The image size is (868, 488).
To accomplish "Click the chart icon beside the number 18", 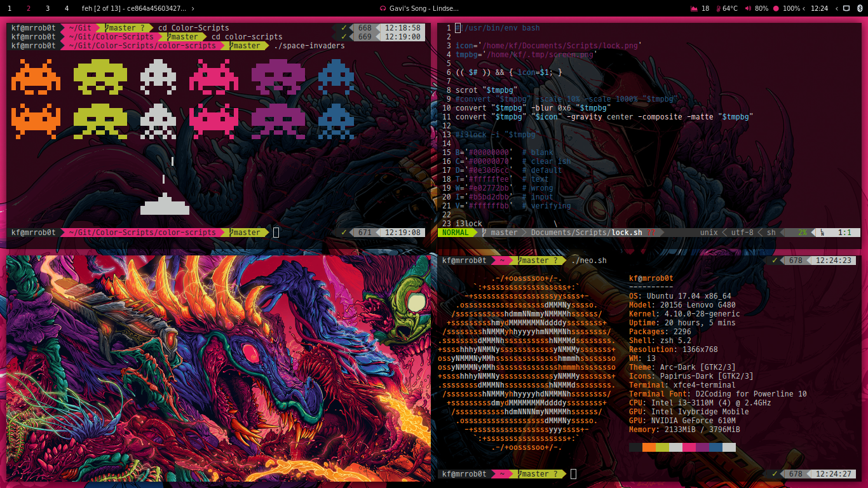I will (x=695, y=8).
